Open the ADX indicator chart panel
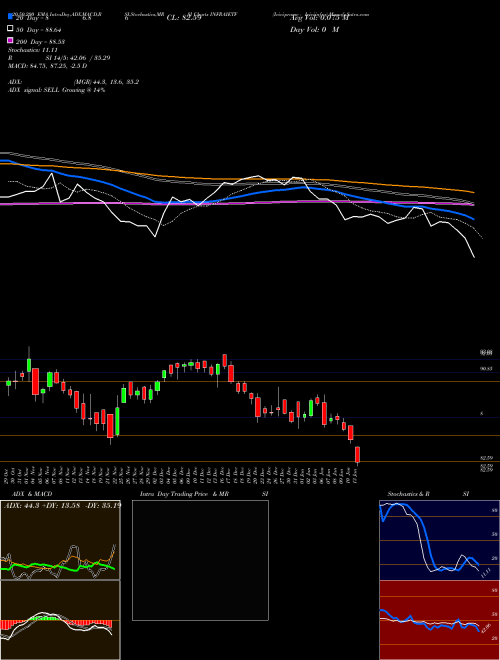The height and width of the screenshot is (660, 500). [60, 540]
